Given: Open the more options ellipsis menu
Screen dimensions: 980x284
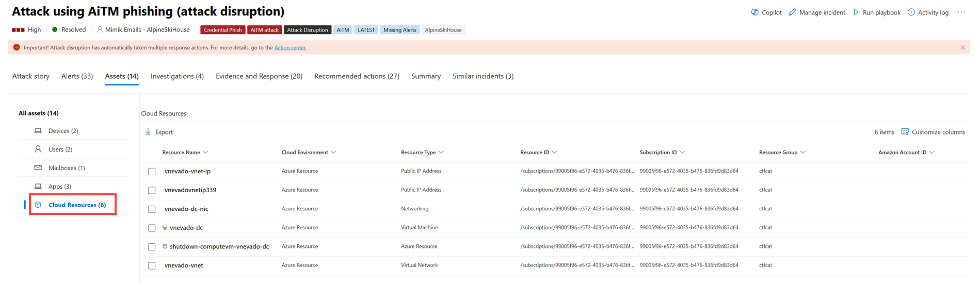Looking at the screenshot, I should tap(961, 12).
